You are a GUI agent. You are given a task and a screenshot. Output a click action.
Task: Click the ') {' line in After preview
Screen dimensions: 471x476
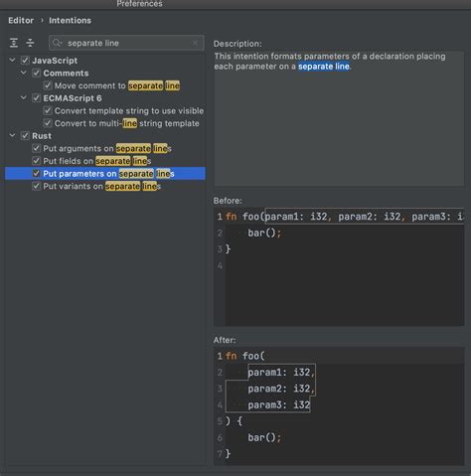click(x=234, y=421)
